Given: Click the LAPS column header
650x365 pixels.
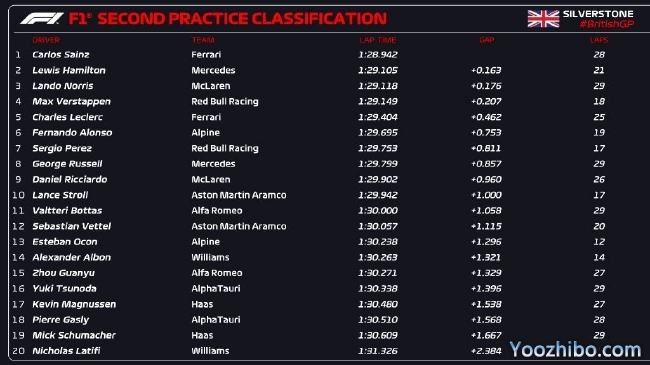Looking at the screenshot, I should click(599, 40).
